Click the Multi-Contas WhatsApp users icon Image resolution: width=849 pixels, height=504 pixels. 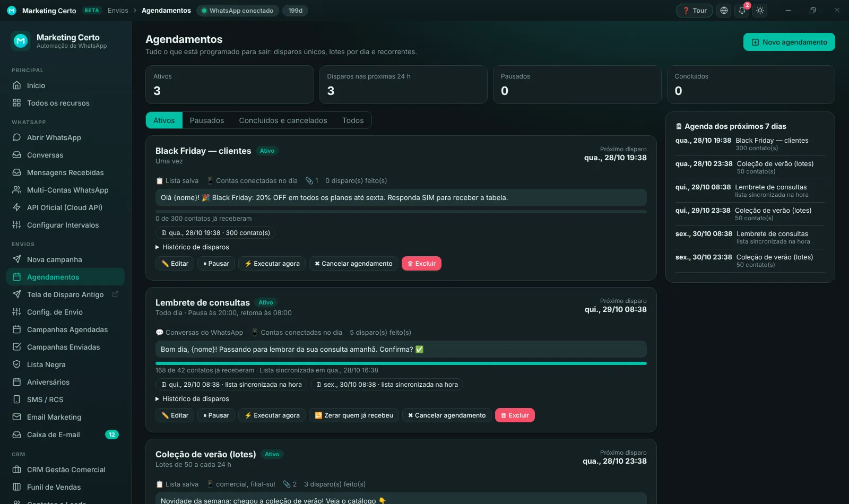click(16, 190)
